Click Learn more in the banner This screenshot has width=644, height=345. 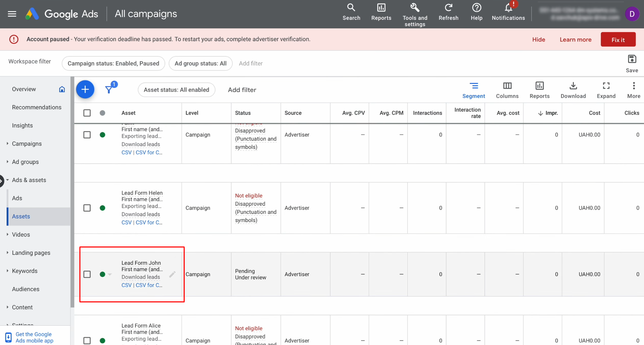(575, 40)
